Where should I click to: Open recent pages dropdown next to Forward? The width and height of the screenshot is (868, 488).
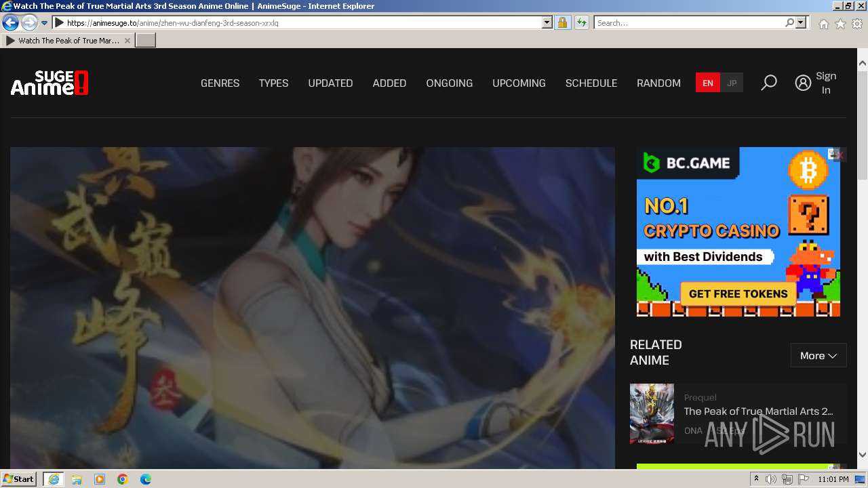45,23
